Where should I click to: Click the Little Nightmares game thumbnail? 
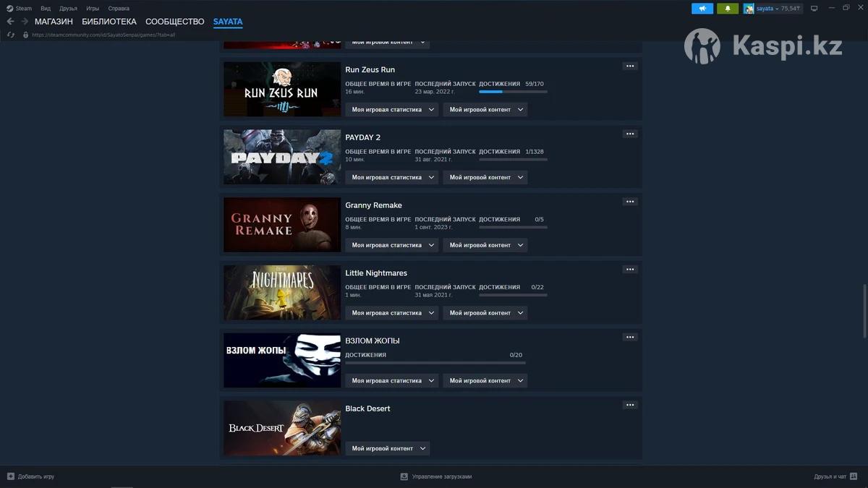click(282, 293)
